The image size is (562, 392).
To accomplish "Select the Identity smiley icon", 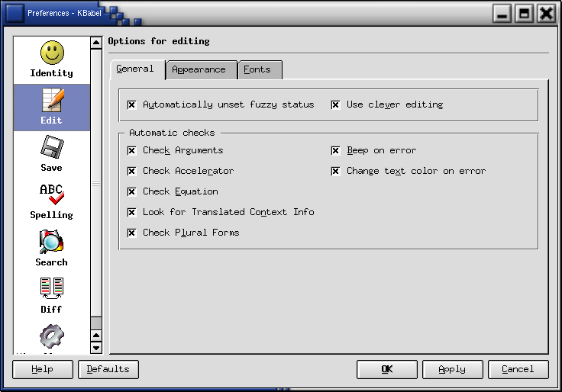I will tap(51, 54).
